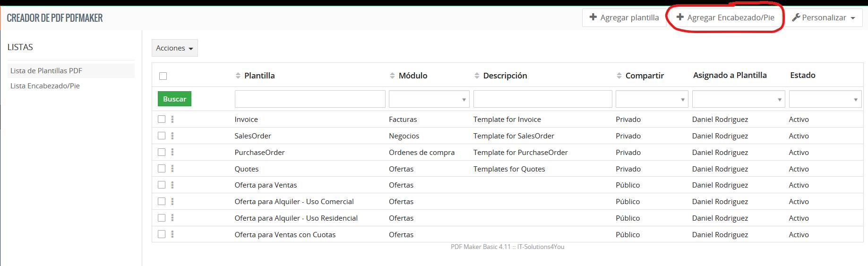The image size is (868, 266).
Task: Select the checkbox for Oferta para Ventas con Cuotas
Action: (162, 234)
